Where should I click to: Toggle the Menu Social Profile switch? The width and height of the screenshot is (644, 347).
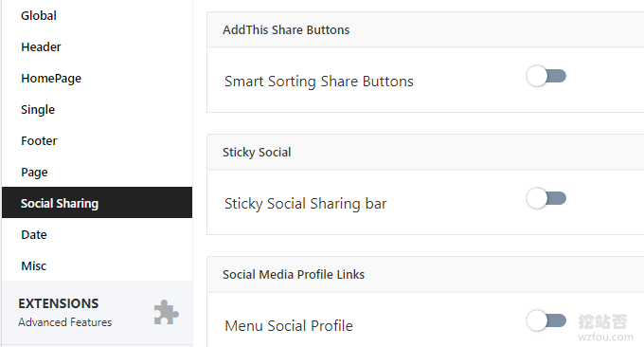[x=546, y=320]
